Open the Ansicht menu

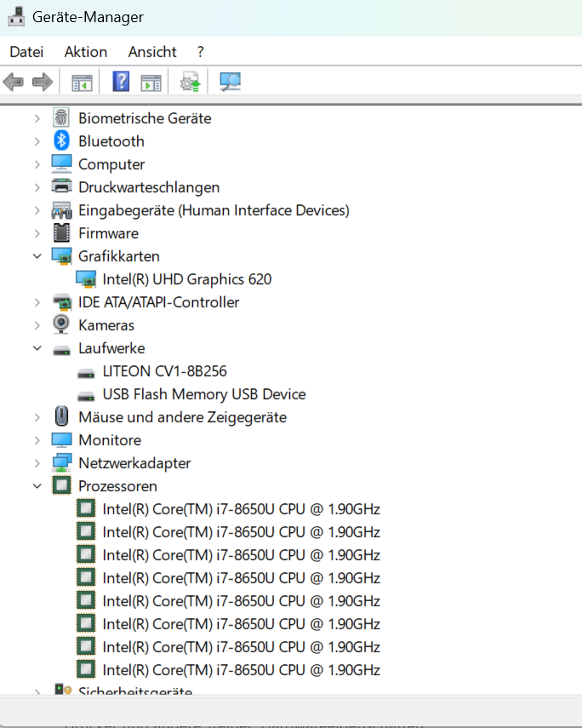152,52
